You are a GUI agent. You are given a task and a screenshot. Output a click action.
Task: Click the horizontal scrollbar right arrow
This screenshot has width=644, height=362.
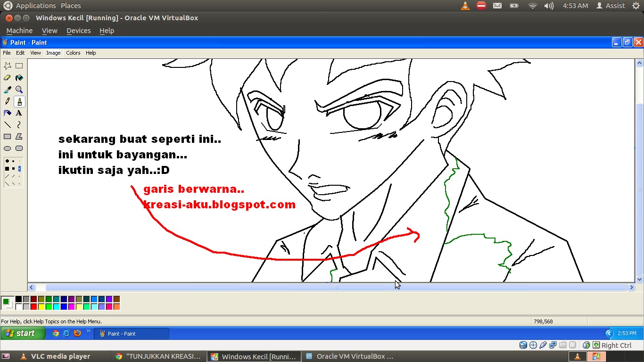click(x=631, y=287)
